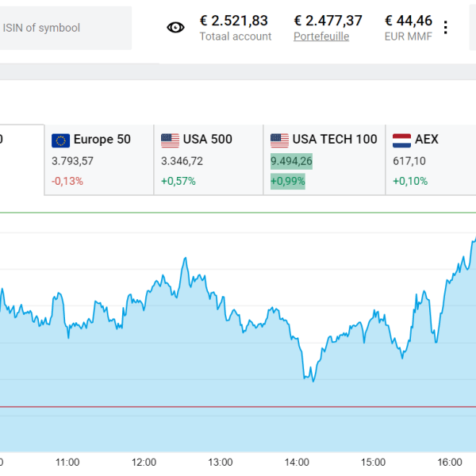
Task: Click the green +0,99% change badge
Action: pyautogui.click(x=288, y=181)
